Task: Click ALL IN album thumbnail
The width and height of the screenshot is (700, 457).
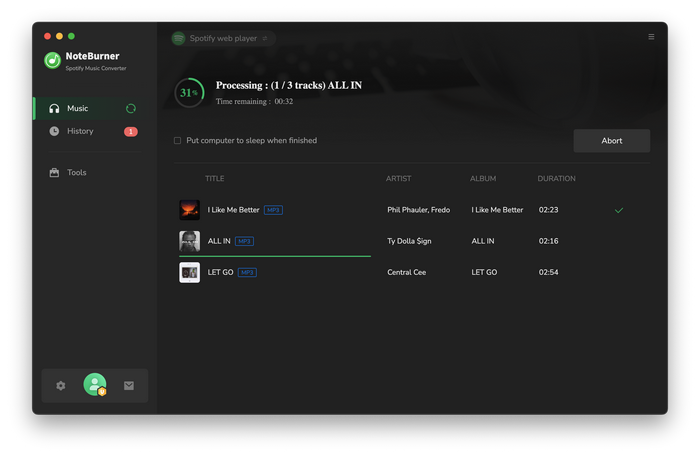Action: (190, 241)
